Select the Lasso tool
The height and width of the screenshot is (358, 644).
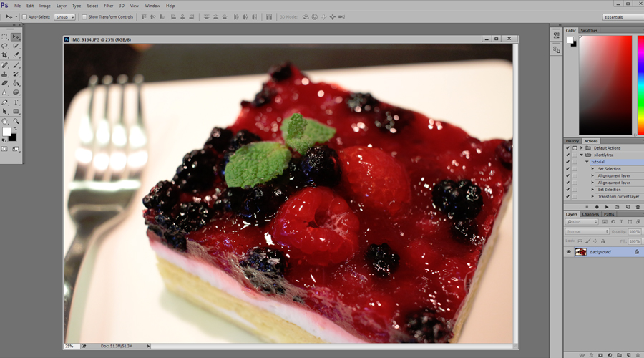click(x=5, y=46)
